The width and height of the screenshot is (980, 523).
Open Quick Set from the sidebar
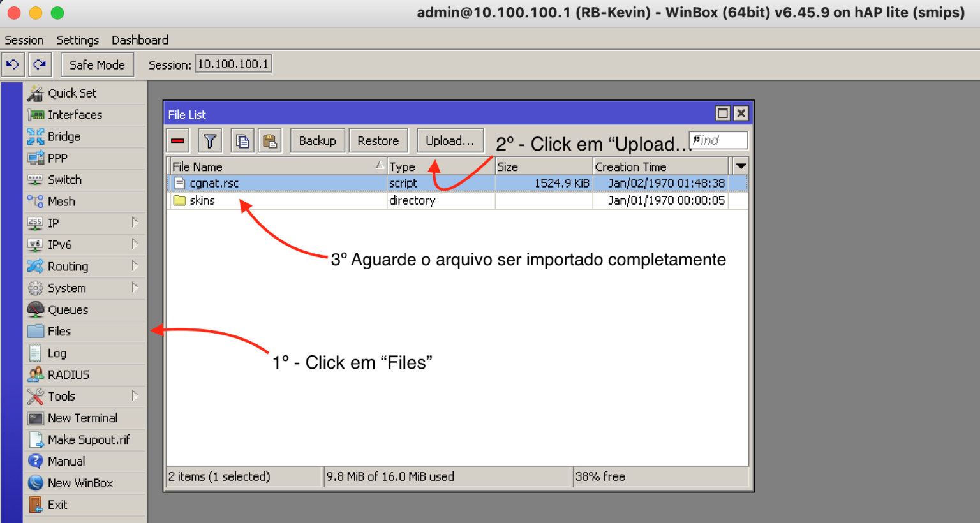72,92
